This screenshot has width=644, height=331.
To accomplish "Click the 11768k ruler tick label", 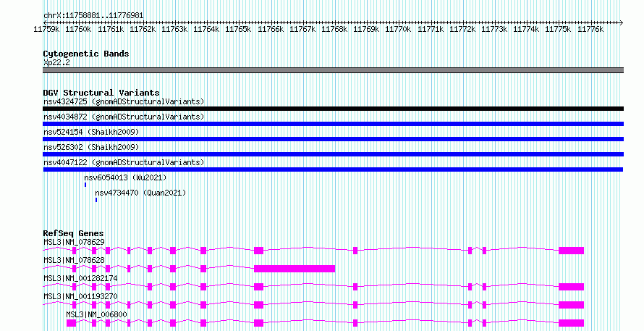I will (334, 29).
